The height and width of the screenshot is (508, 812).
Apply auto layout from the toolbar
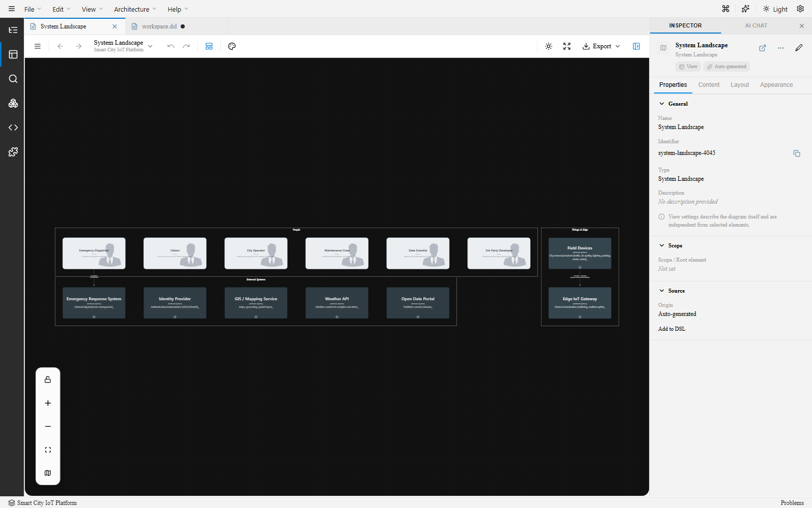[x=209, y=46]
